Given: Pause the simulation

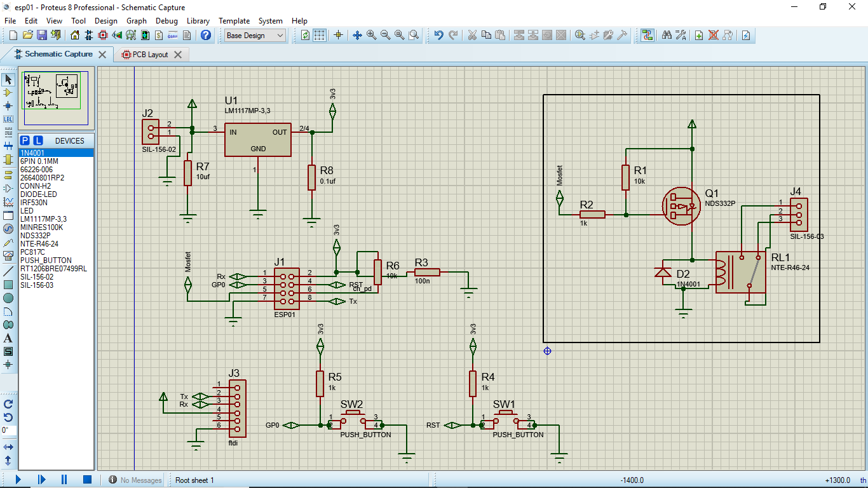Looking at the screenshot, I should (65, 480).
